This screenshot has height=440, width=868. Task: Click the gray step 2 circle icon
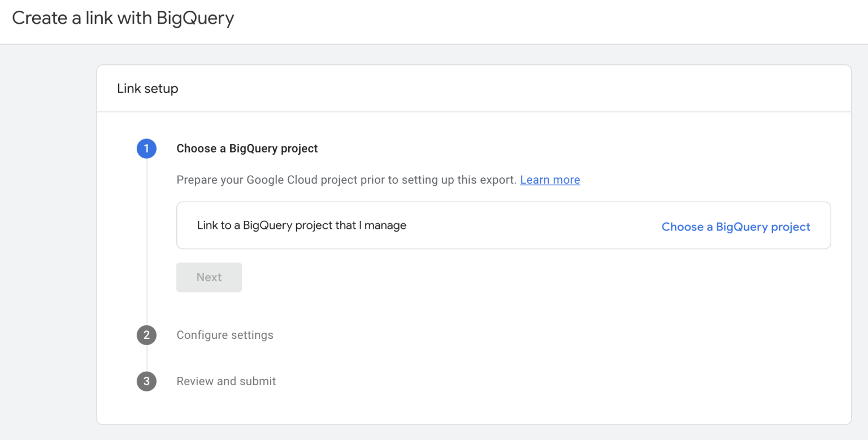[x=146, y=335]
